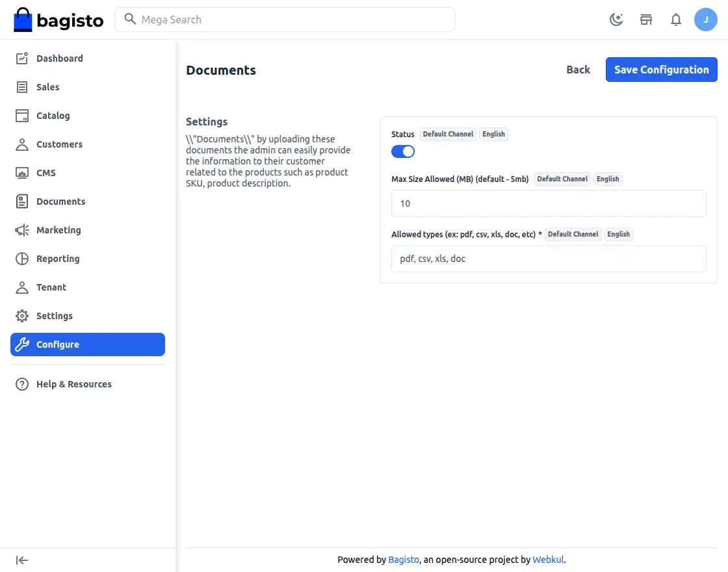
Task: Click the Sales list icon
Action: 22,87
